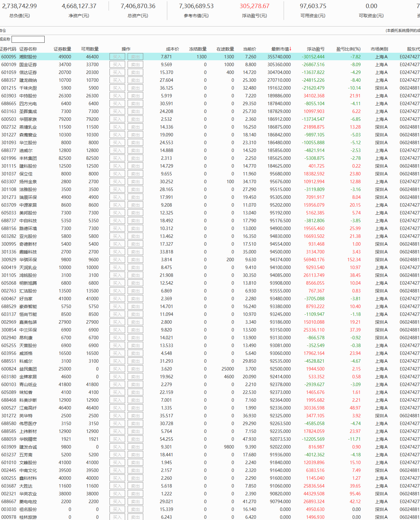Image resolution: width=420 pixels, height=520 pixels.
Task: Click 买入 for 扬州金泉 row
Action: tap(117, 182)
